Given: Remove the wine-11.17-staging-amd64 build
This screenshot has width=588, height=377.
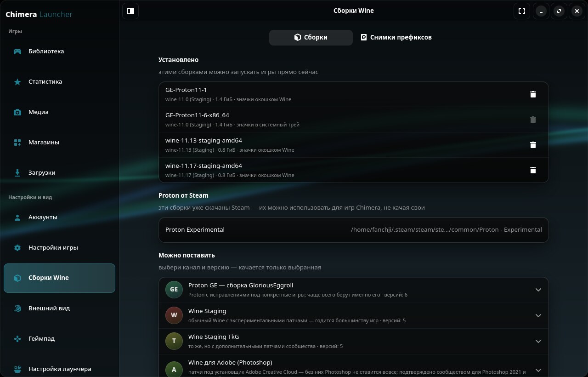Looking at the screenshot, I should click(533, 170).
